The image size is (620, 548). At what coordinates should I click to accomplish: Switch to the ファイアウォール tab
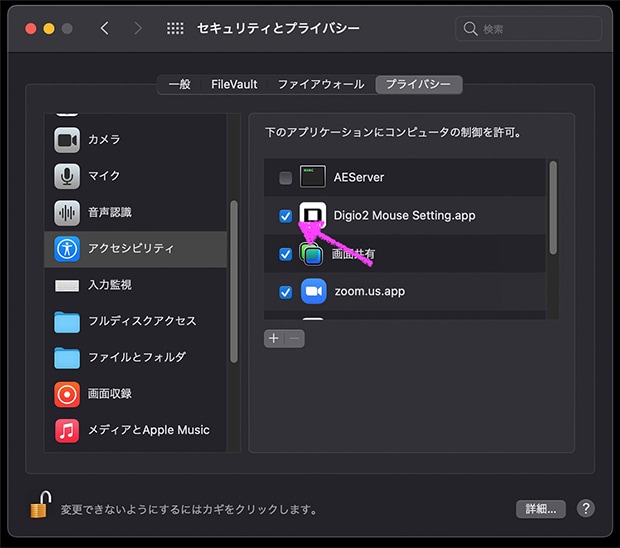click(x=320, y=85)
